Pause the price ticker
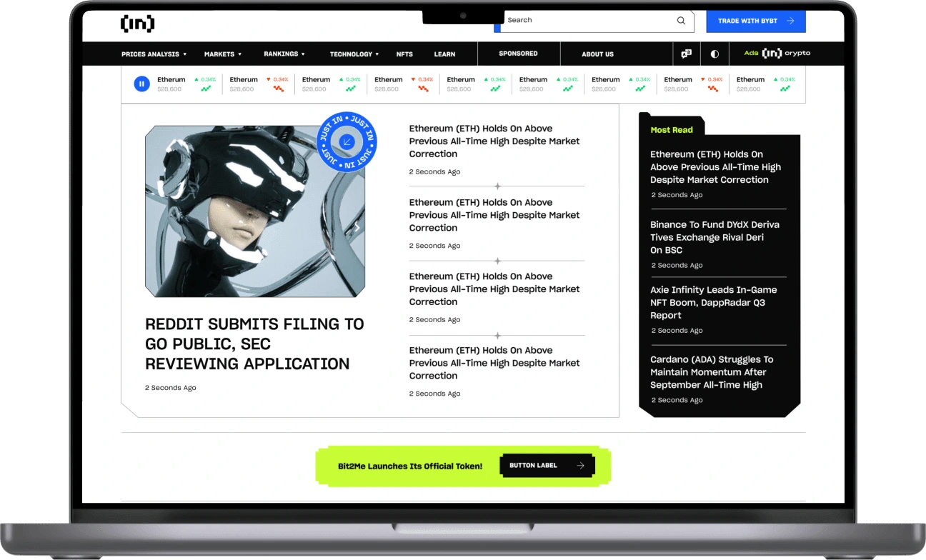Image resolution: width=926 pixels, height=560 pixels. tap(141, 84)
